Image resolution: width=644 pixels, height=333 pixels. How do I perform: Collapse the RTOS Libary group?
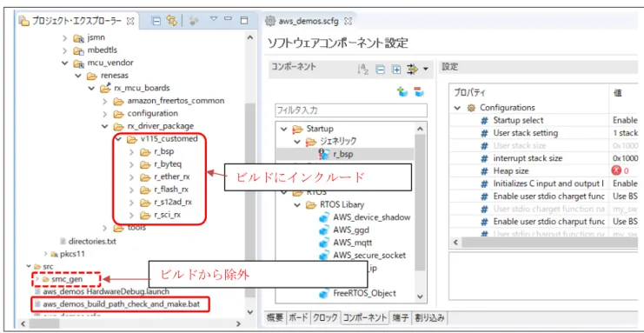coord(297,204)
